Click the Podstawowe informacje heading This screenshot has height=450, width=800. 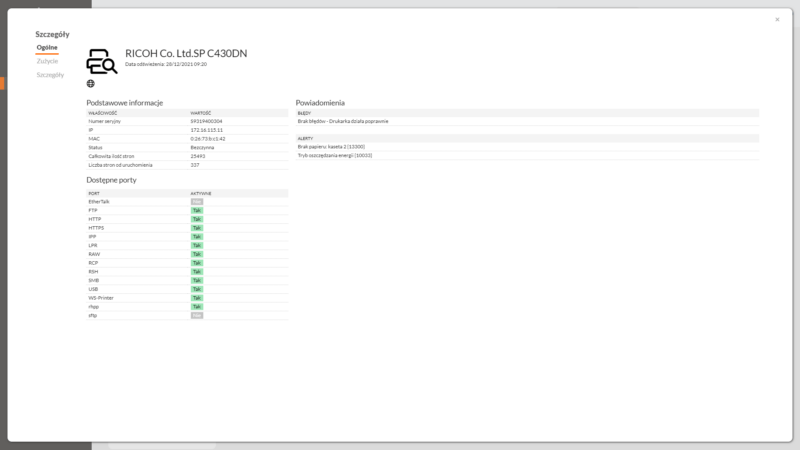tap(124, 103)
